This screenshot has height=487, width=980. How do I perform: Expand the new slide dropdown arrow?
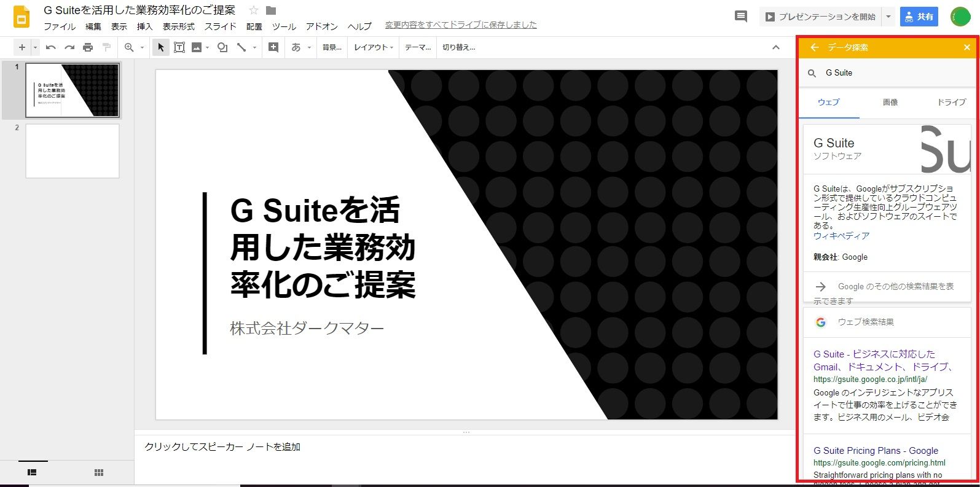click(x=35, y=47)
